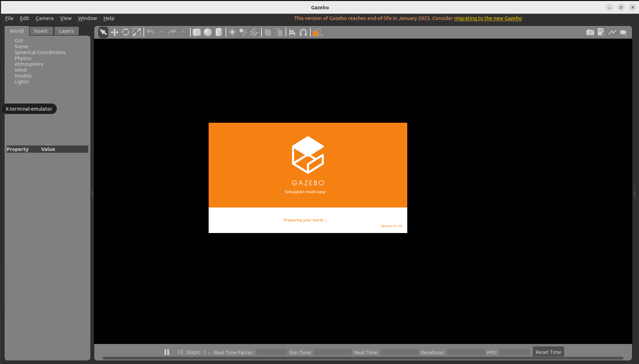Image resolution: width=639 pixels, height=364 pixels.
Task: Select Wind in the world tree
Action: point(20,70)
